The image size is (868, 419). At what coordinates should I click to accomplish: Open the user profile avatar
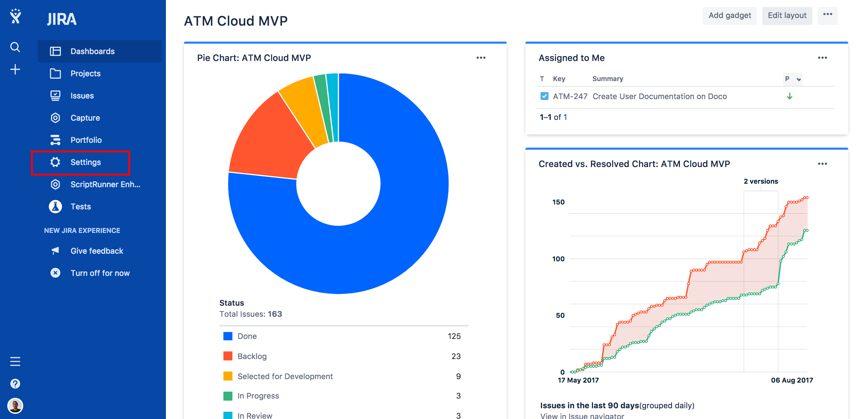point(15,406)
